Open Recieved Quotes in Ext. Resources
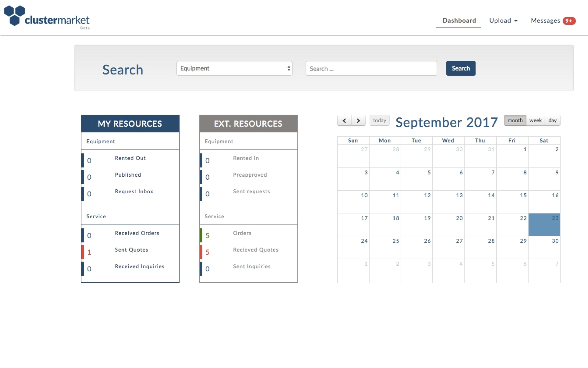Image resolution: width=588 pixels, height=368 pixels. [x=256, y=250]
